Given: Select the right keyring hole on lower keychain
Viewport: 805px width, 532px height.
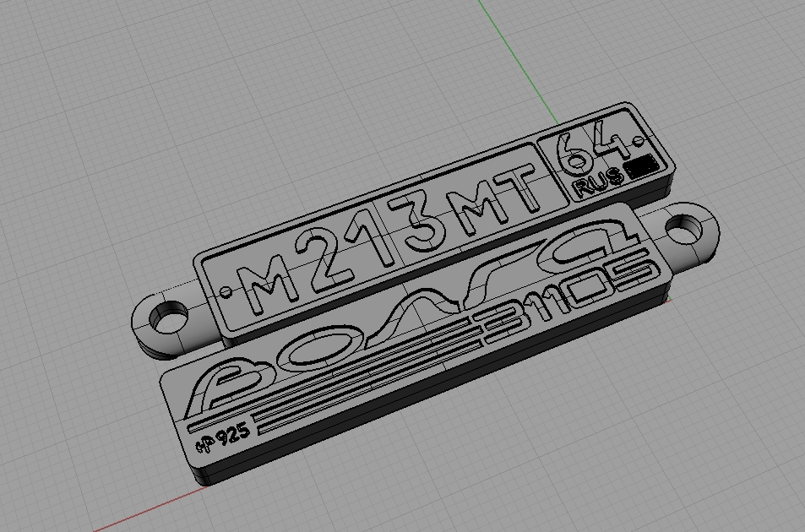Looking at the screenshot, I should pyautogui.click(x=690, y=230).
